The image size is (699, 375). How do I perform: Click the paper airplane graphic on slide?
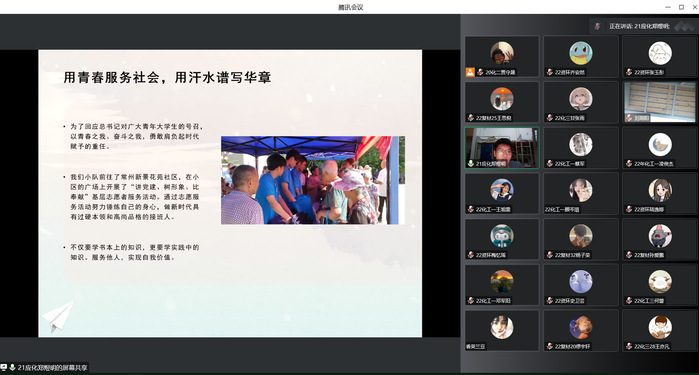(58, 316)
